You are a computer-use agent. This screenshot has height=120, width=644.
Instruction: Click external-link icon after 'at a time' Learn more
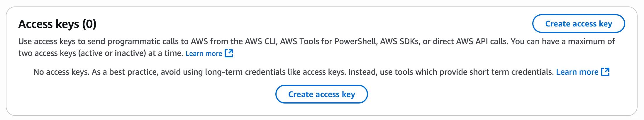coord(229,53)
